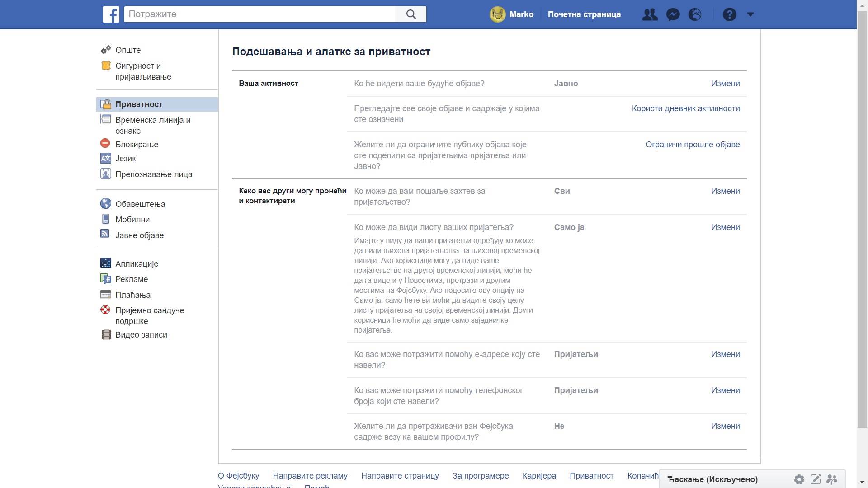Image resolution: width=868 pixels, height=488 pixels.
Task: Go to Почетна страница
Action: [x=584, y=14]
